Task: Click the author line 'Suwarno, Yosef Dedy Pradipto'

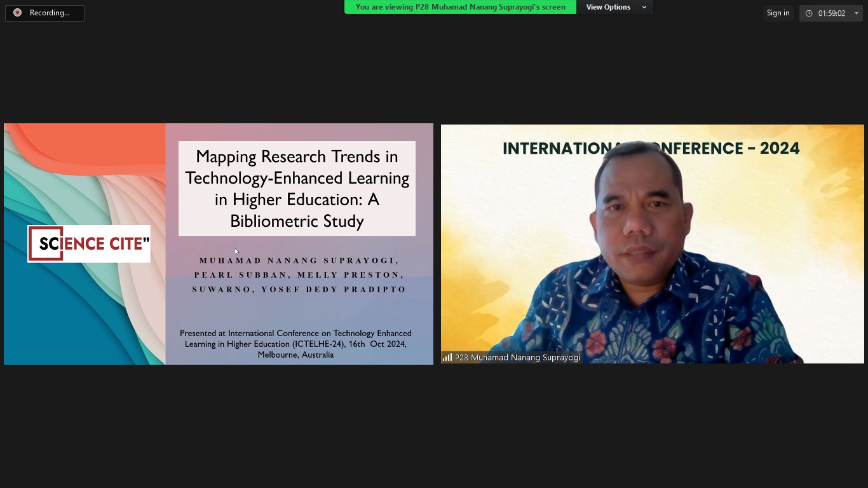Action: tap(299, 289)
